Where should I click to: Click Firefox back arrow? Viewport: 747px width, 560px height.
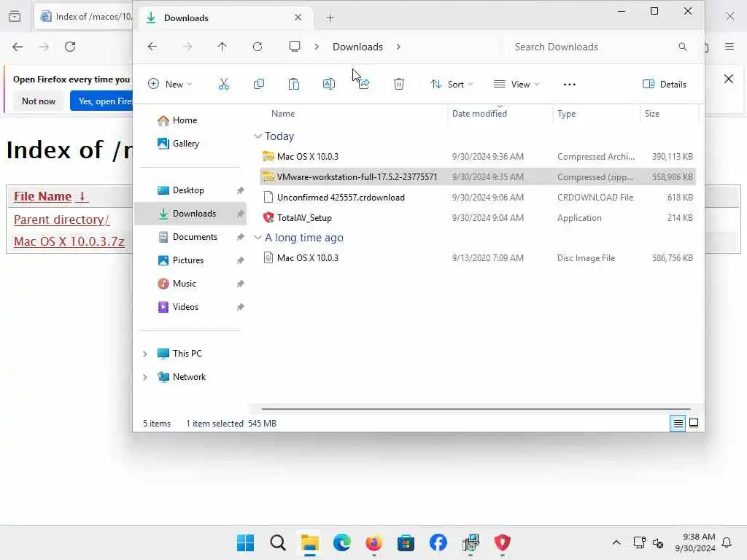pyautogui.click(x=18, y=47)
